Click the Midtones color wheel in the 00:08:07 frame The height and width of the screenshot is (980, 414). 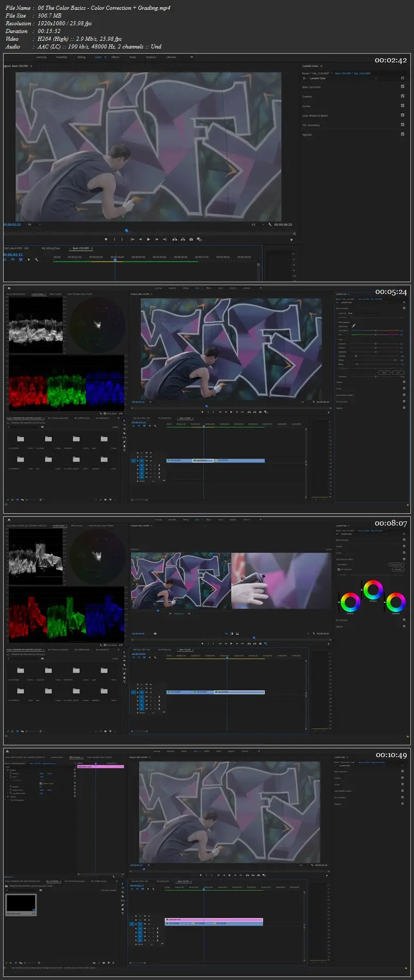point(373,590)
